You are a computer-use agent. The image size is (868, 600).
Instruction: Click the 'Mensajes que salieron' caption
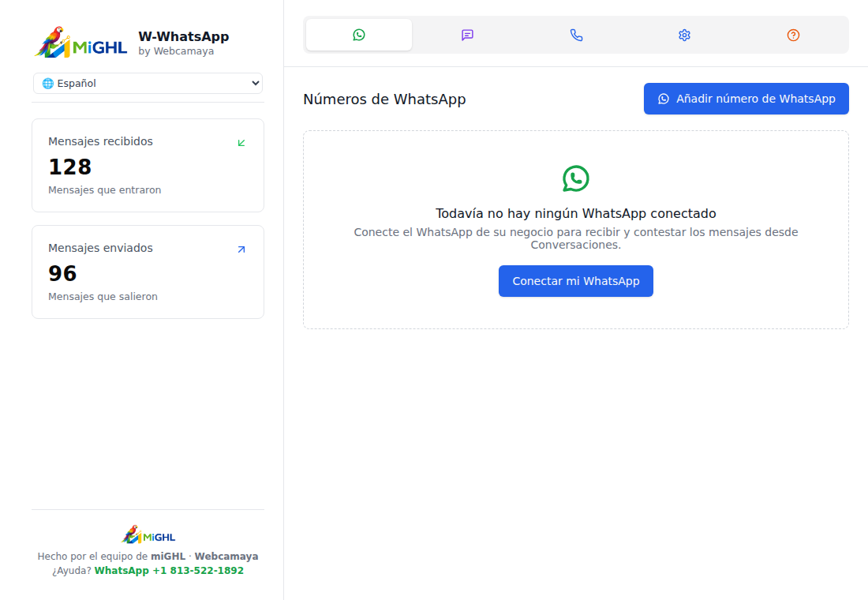coord(103,296)
